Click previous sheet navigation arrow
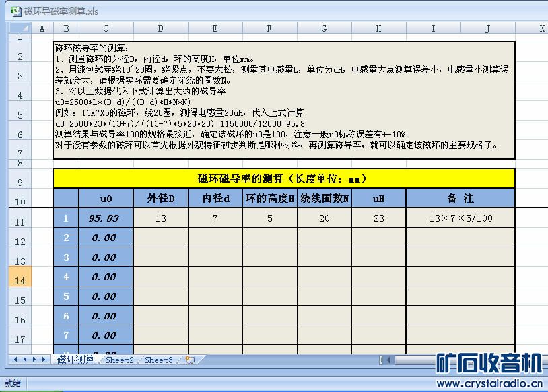 coord(25,360)
